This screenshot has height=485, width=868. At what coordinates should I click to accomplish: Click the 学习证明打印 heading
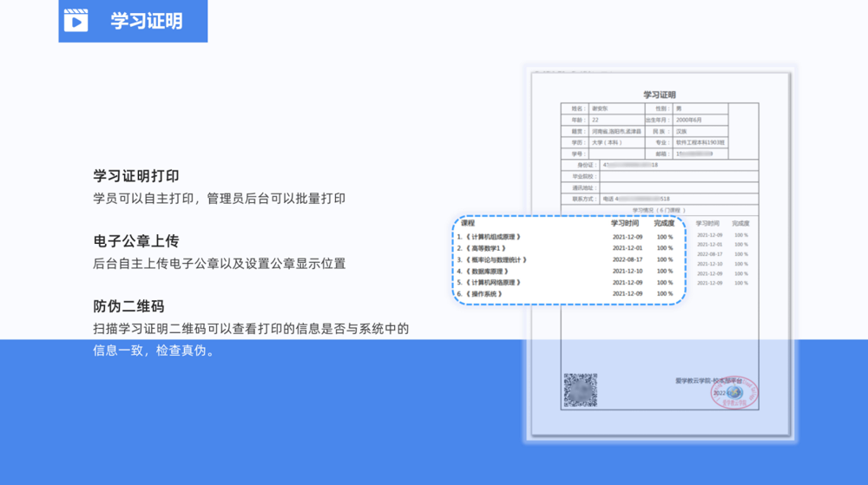pos(136,176)
